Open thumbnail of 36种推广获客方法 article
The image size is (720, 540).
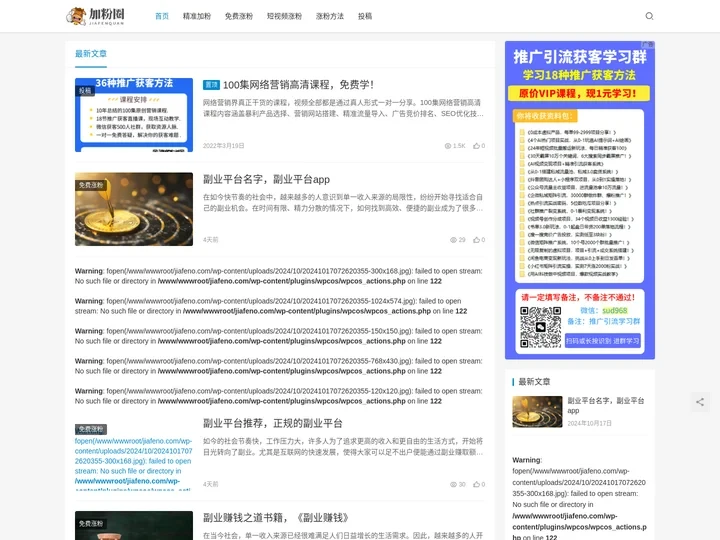[134, 115]
